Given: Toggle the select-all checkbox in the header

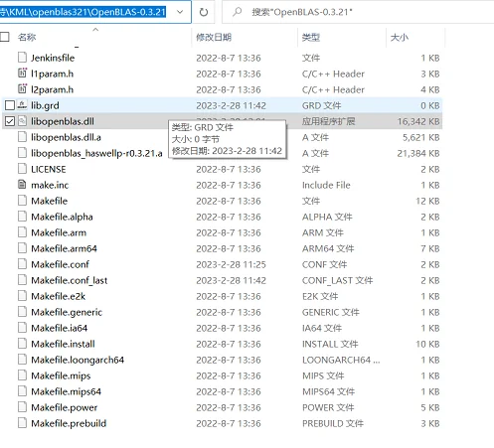Looking at the screenshot, I should point(5,37).
